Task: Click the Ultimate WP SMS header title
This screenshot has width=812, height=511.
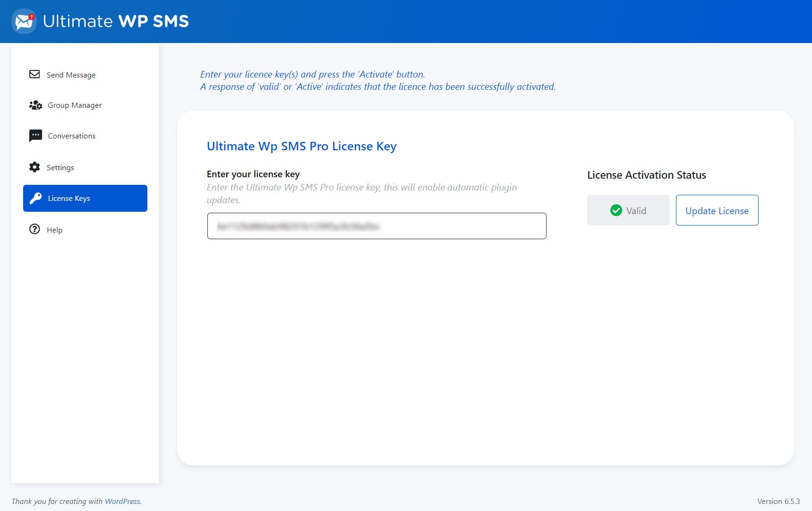Action: [x=116, y=21]
